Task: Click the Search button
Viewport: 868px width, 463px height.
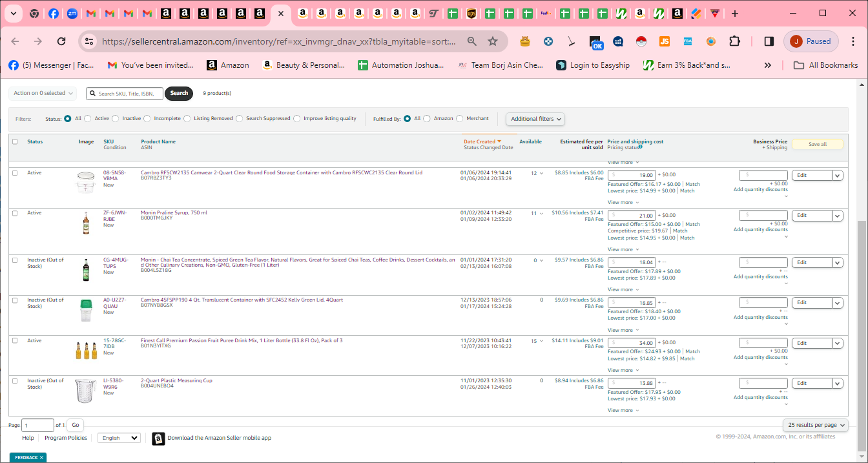Action: [179, 93]
